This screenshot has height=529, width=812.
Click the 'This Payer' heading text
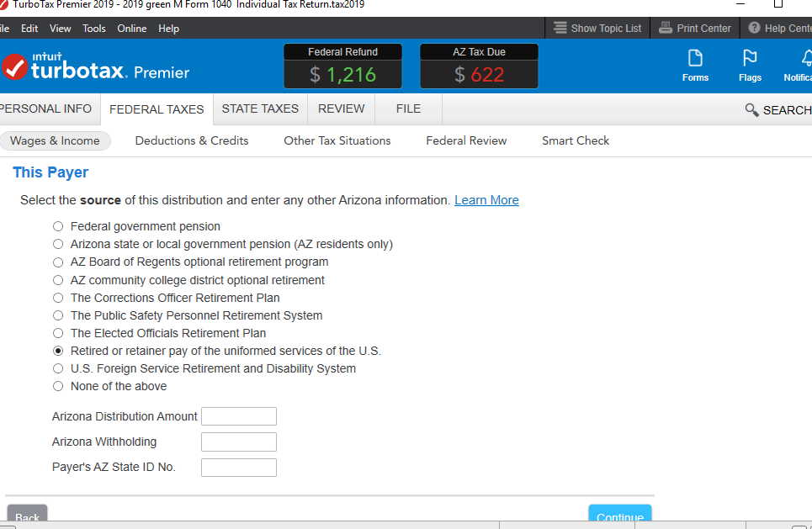[x=50, y=172]
